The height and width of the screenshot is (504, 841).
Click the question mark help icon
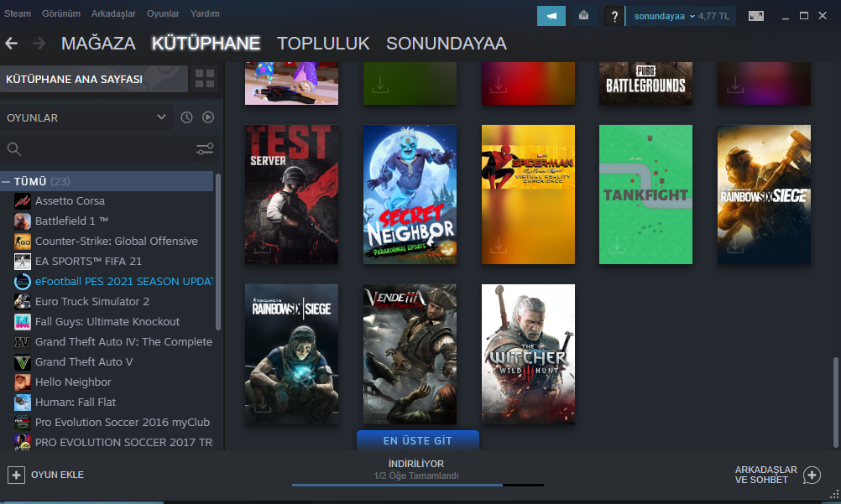[x=614, y=16]
